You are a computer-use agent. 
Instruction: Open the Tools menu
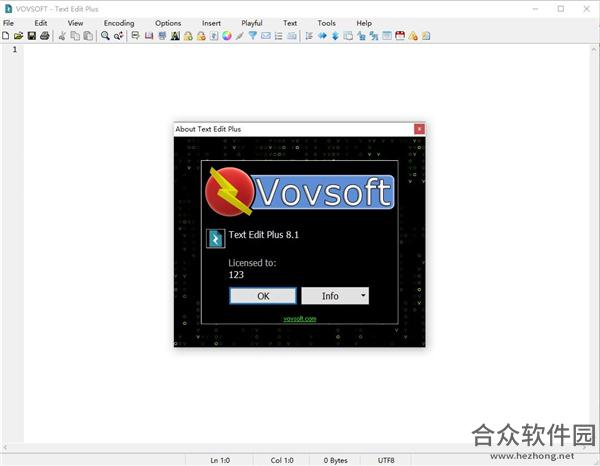point(326,23)
